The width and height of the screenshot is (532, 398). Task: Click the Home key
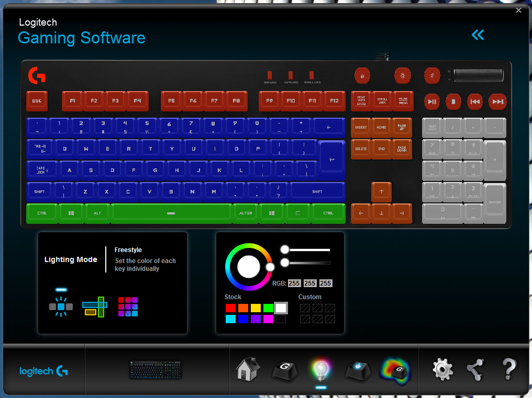[x=381, y=128]
